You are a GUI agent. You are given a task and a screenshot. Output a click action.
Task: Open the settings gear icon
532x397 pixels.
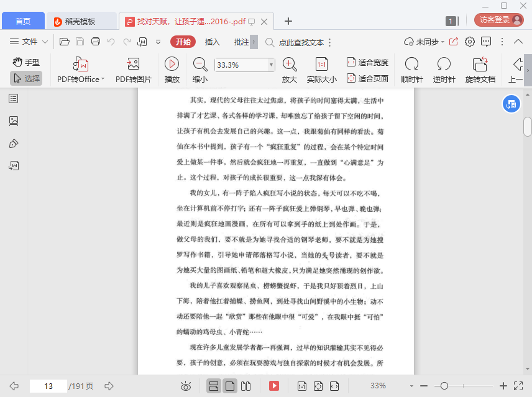click(x=470, y=42)
